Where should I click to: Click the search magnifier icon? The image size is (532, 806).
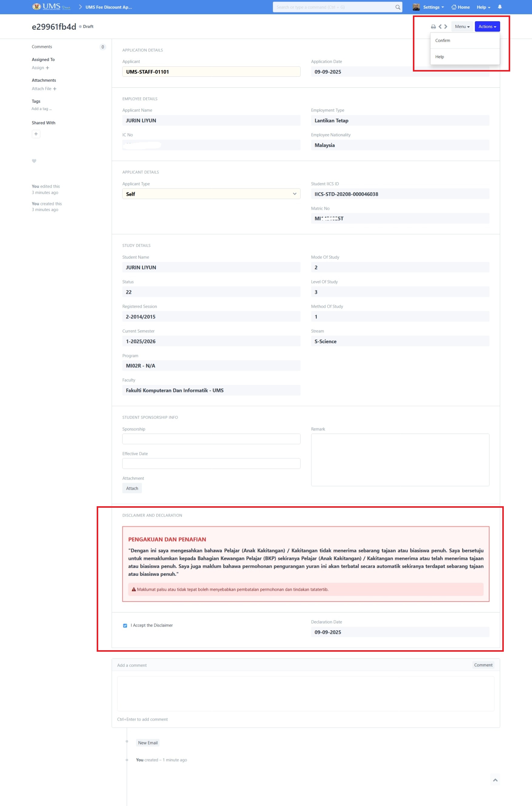tap(398, 7)
